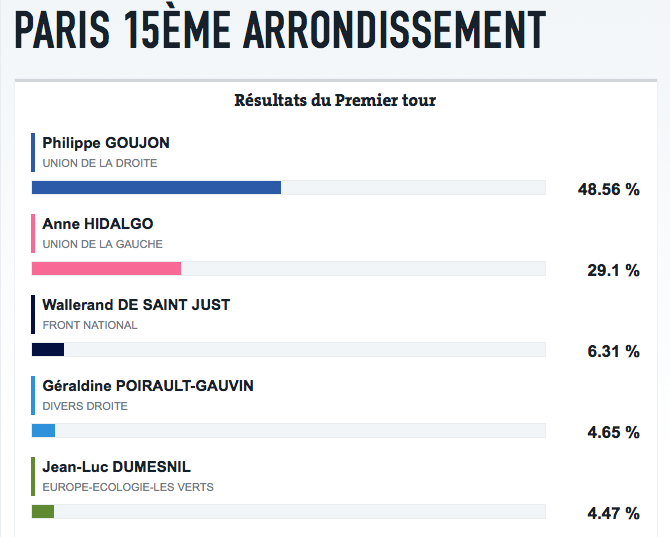Image resolution: width=670 pixels, height=537 pixels.
Task: Click Jean-Luc DUMESNIL candidate name
Action: point(116,467)
